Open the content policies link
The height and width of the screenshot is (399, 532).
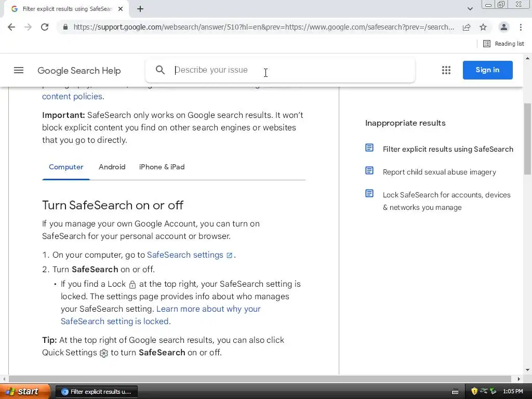pos(72,96)
